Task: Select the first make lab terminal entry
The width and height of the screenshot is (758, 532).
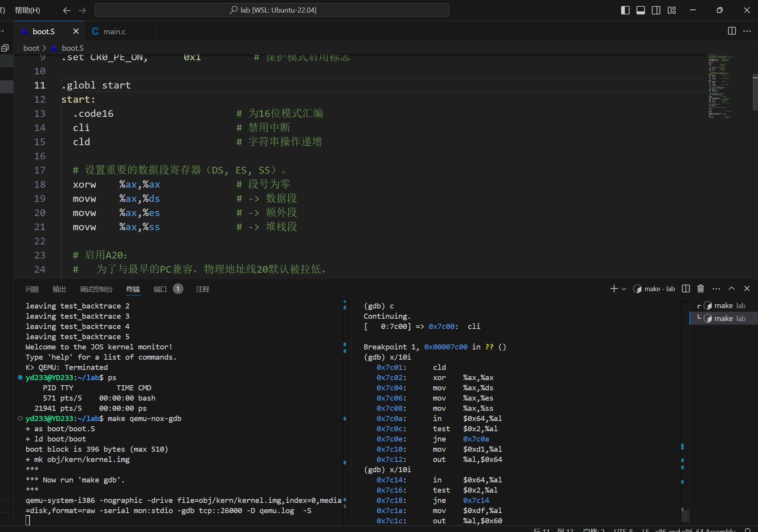Action: click(x=724, y=306)
